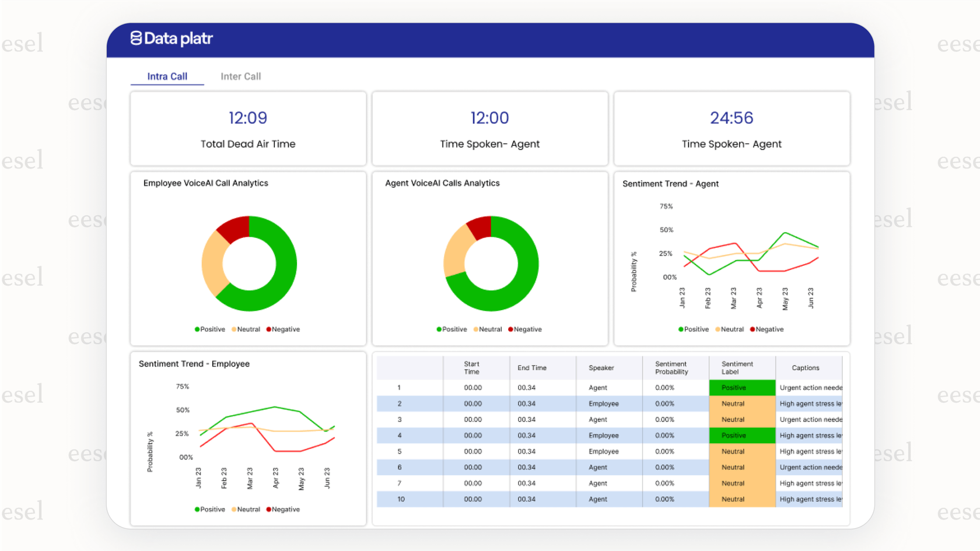This screenshot has width=980, height=551.
Task: Click the Total Dead Air Time card
Action: click(247, 128)
